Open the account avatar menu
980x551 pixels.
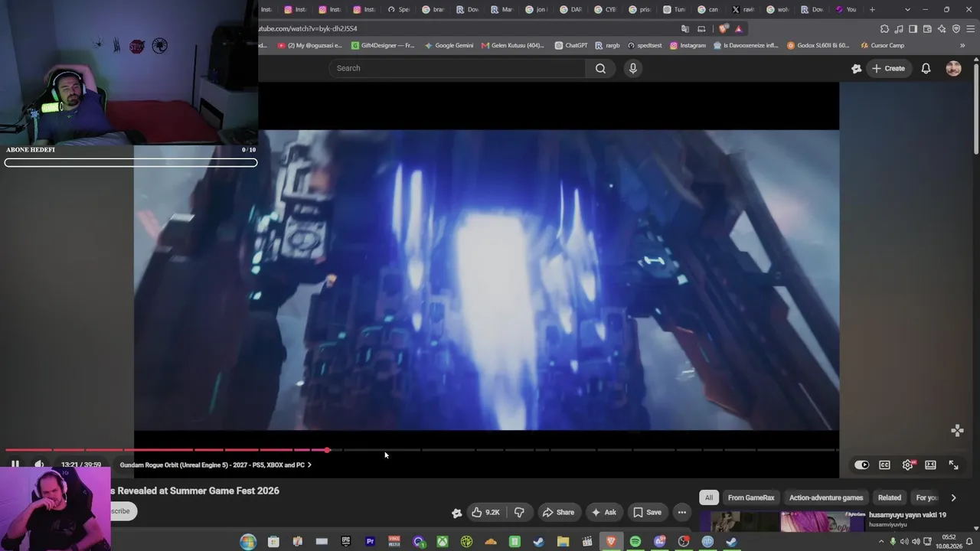pos(953,68)
